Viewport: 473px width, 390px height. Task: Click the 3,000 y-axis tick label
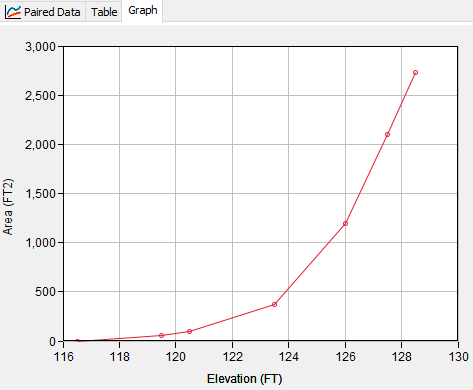[40, 47]
